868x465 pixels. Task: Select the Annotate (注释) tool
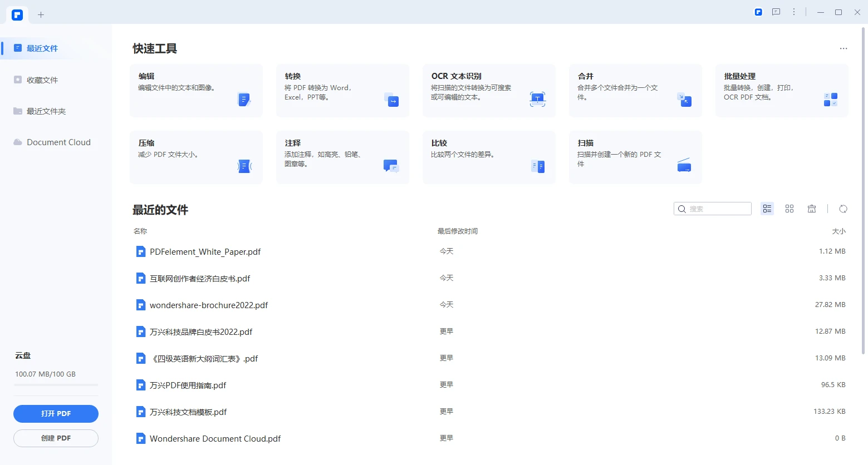click(x=342, y=157)
